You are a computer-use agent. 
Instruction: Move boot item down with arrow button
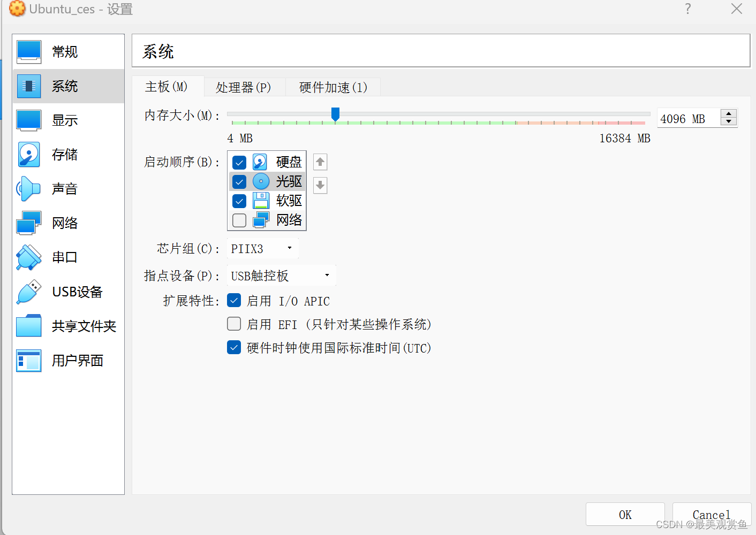(x=320, y=186)
